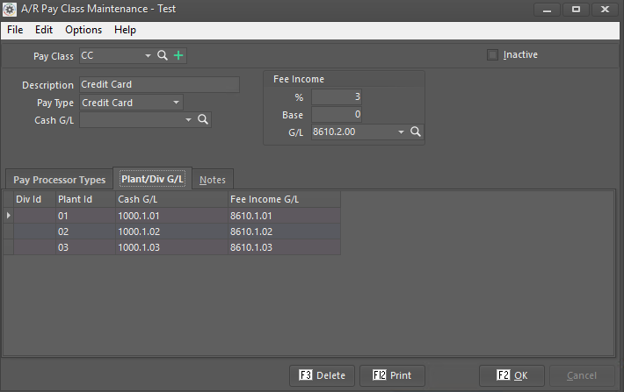Select Plant Id cell 03
The width and height of the screenshot is (624, 392).
click(85, 248)
